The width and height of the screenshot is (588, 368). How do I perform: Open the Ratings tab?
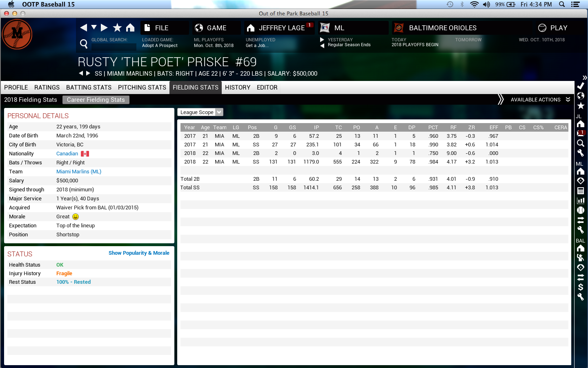pyautogui.click(x=47, y=88)
